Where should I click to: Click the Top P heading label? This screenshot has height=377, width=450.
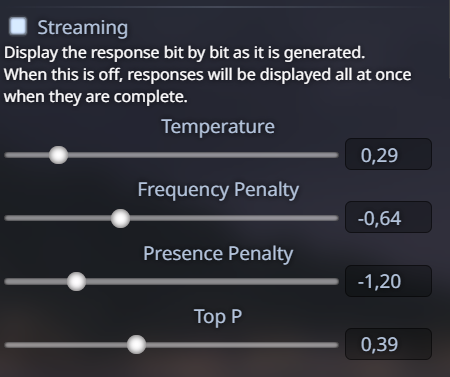pyautogui.click(x=218, y=316)
